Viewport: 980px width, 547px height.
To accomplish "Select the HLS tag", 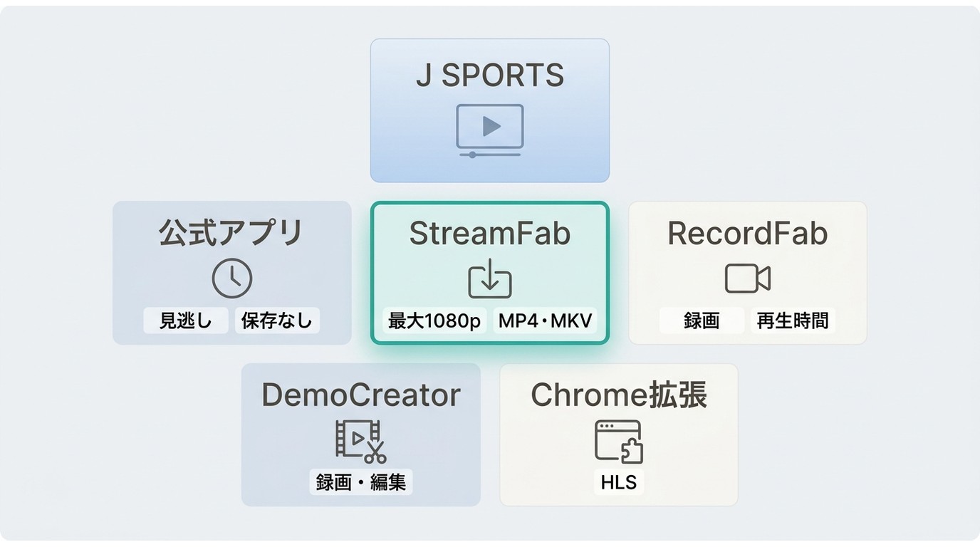I will (x=619, y=482).
